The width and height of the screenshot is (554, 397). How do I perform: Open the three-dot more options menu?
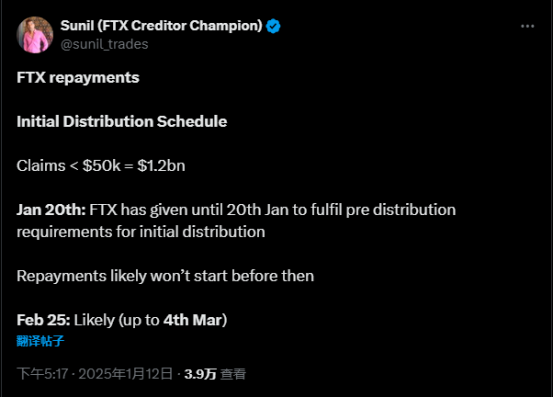(527, 26)
